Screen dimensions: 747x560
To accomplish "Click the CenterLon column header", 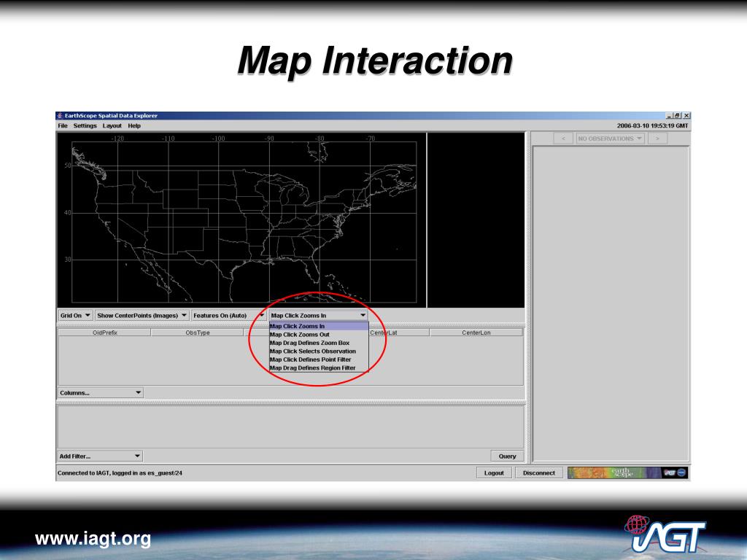I will 476,332.
